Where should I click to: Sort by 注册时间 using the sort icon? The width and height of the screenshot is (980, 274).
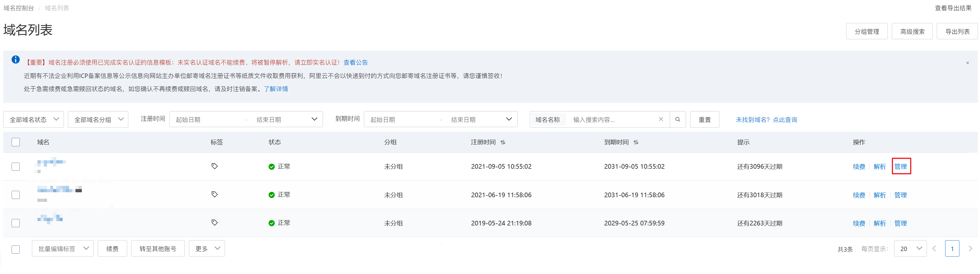point(503,142)
